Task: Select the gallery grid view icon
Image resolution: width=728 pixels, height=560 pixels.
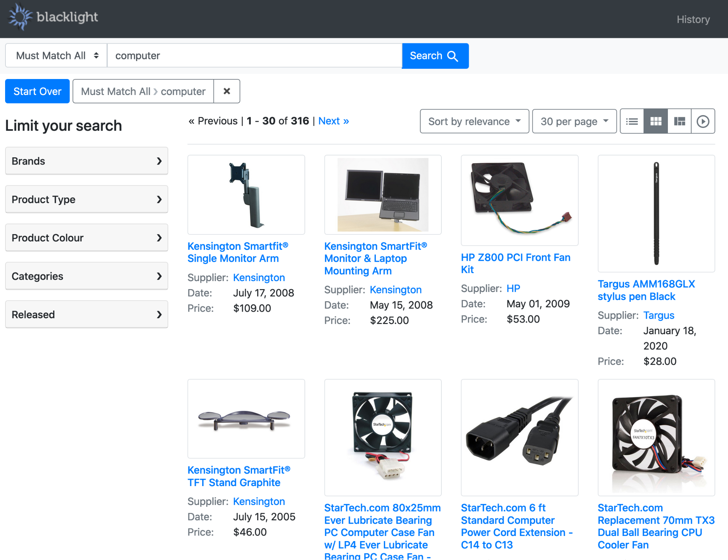Action: point(656,121)
